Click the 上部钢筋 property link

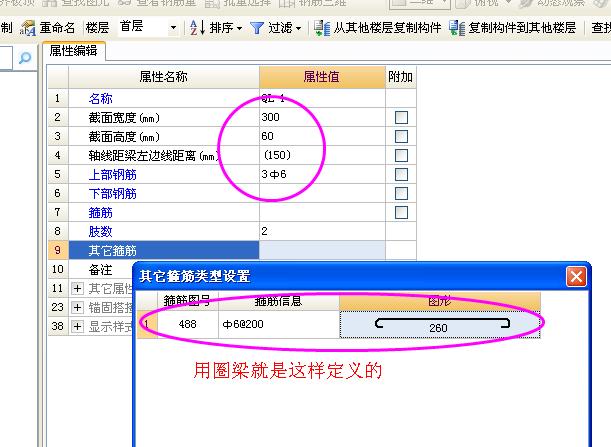pyautogui.click(x=112, y=175)
